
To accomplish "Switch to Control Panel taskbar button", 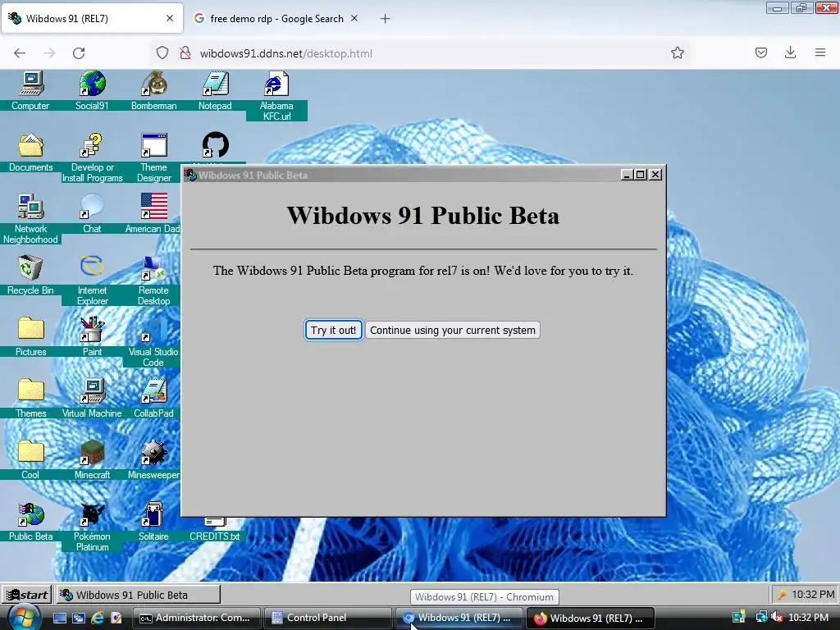I will click(x=328, y=618).
